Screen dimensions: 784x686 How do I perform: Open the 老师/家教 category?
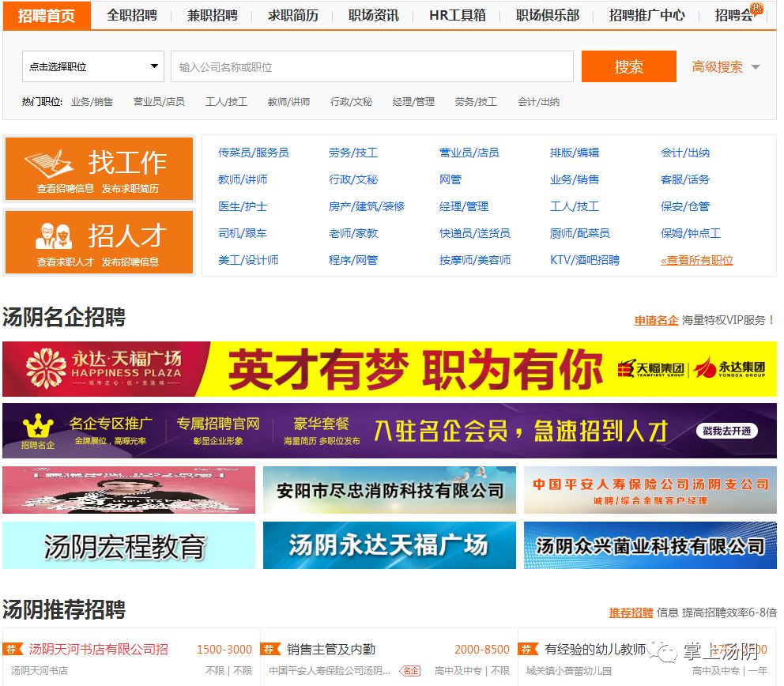coord(353,233)
